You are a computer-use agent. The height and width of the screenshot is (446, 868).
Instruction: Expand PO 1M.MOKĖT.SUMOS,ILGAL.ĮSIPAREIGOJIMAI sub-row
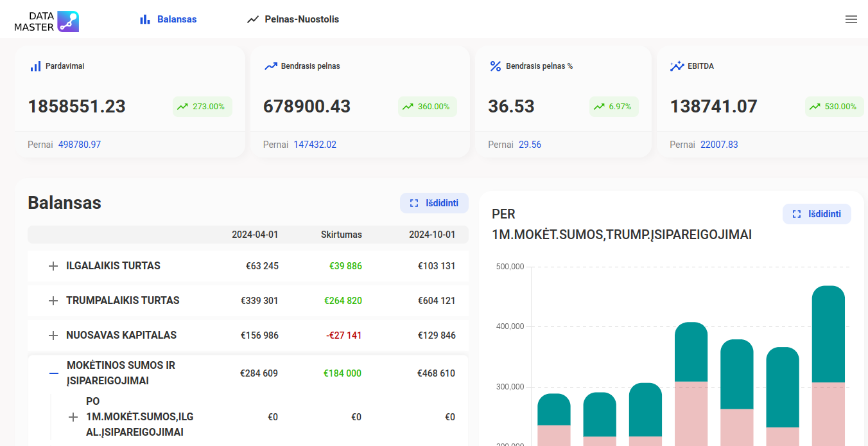coord(73,417)
